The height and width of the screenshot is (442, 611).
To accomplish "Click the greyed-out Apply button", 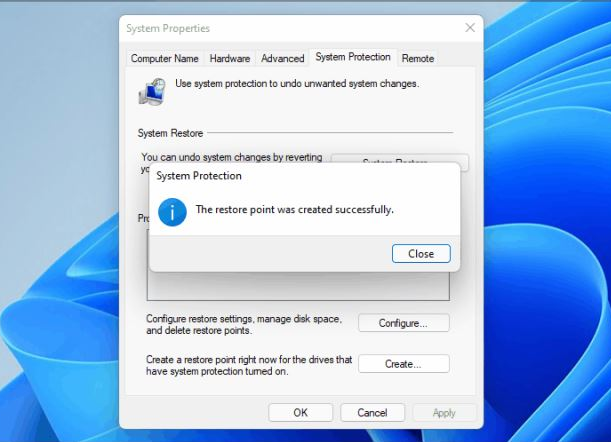I will point(443,412).
